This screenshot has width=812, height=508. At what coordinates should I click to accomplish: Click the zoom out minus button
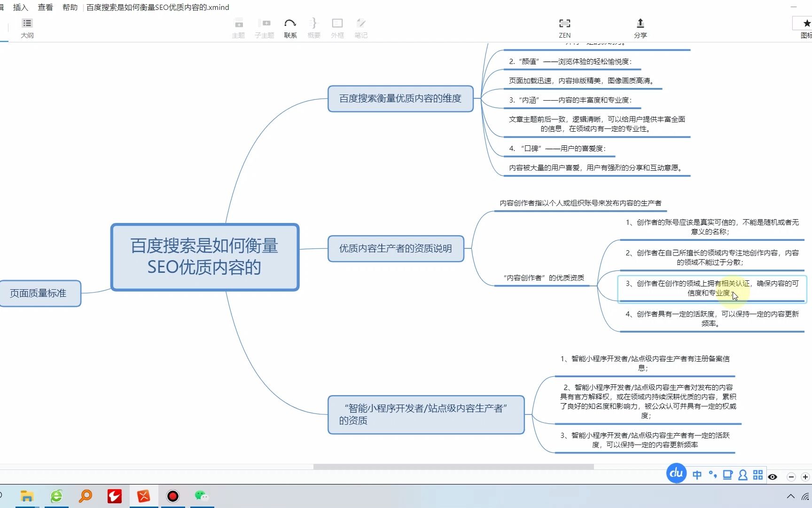[791, 477]
